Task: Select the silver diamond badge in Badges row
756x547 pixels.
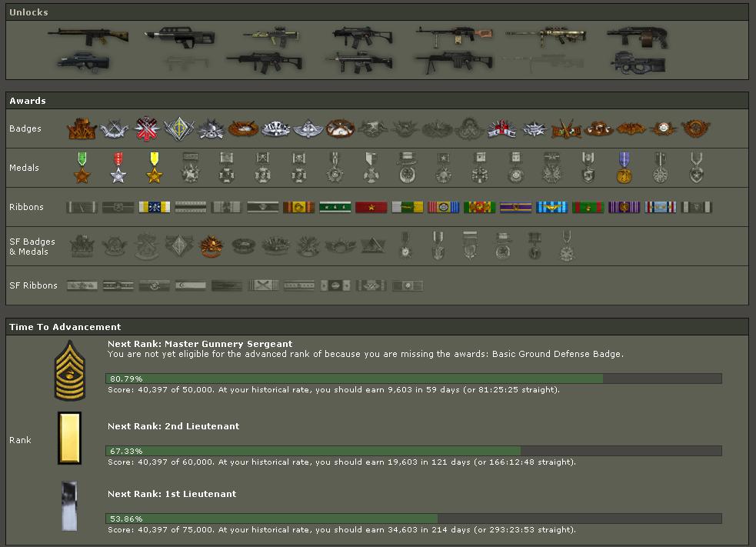Action: coord(179,128)
